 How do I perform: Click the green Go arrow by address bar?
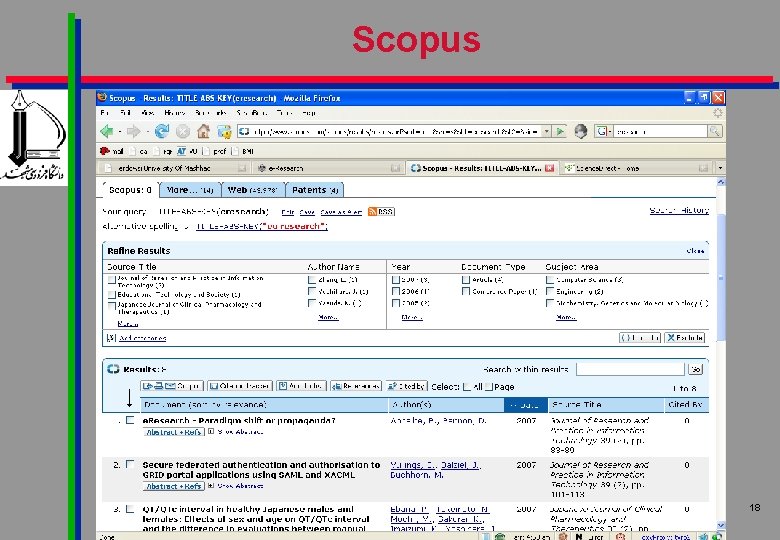pos(560,131)
